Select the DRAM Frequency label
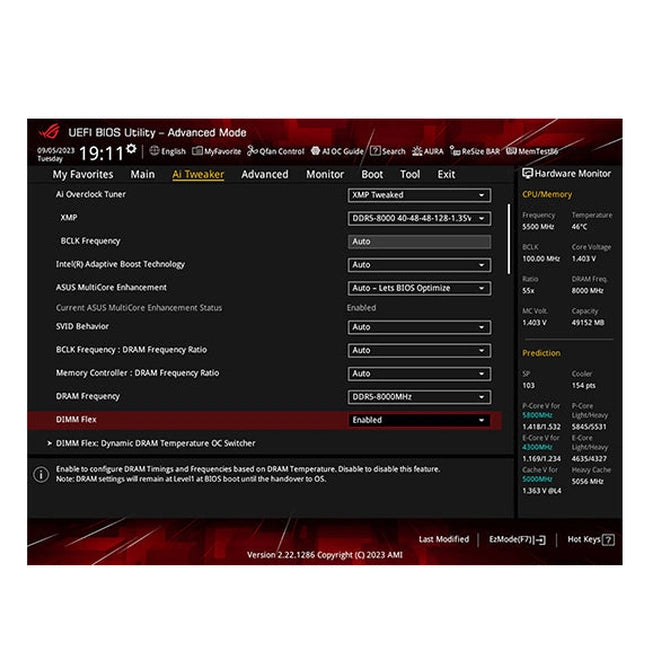Screen dimensions: 650x650 point(88,396)
